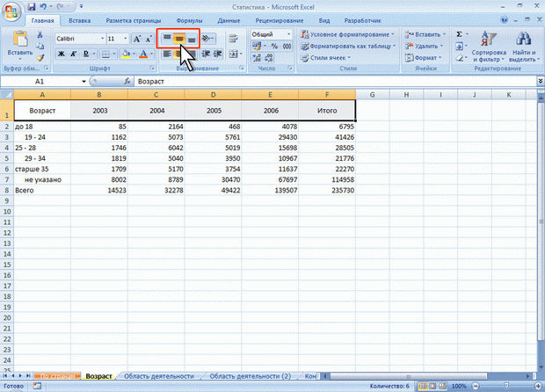Open Стили ячеек dropdown

tap(326, 58)
